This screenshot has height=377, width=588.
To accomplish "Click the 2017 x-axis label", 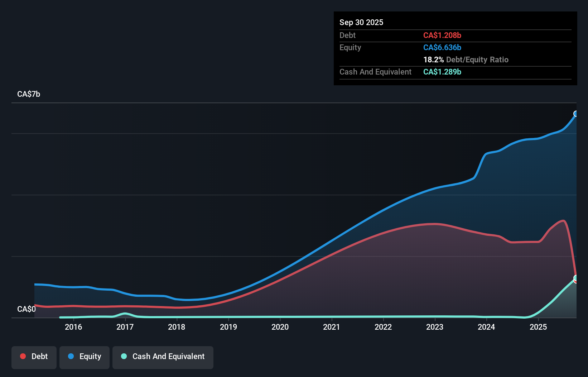I will 125,327.
